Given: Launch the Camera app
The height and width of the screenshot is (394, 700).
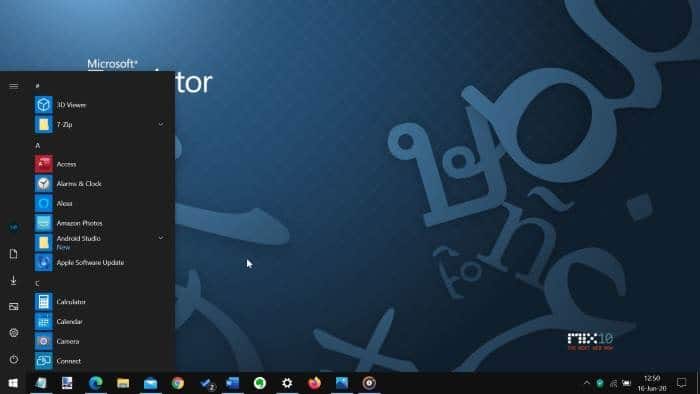Looking at the screenshot, I should pyautogui.click(x=100, y=341).
